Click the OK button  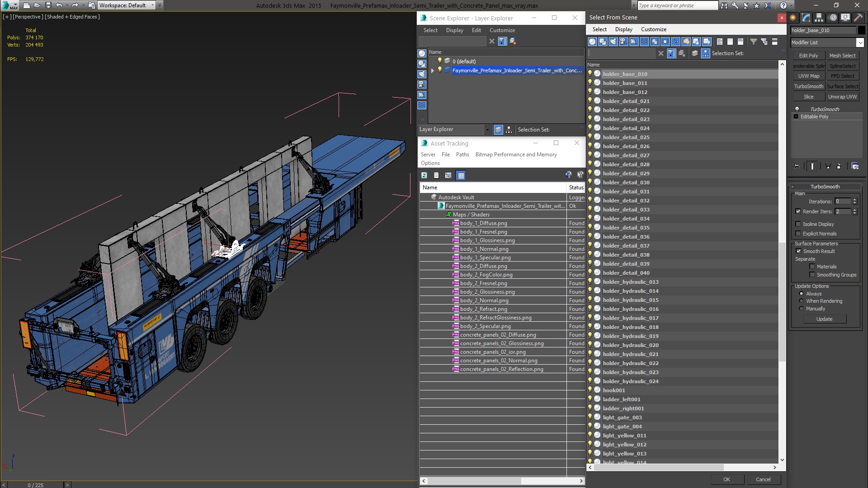726,479
